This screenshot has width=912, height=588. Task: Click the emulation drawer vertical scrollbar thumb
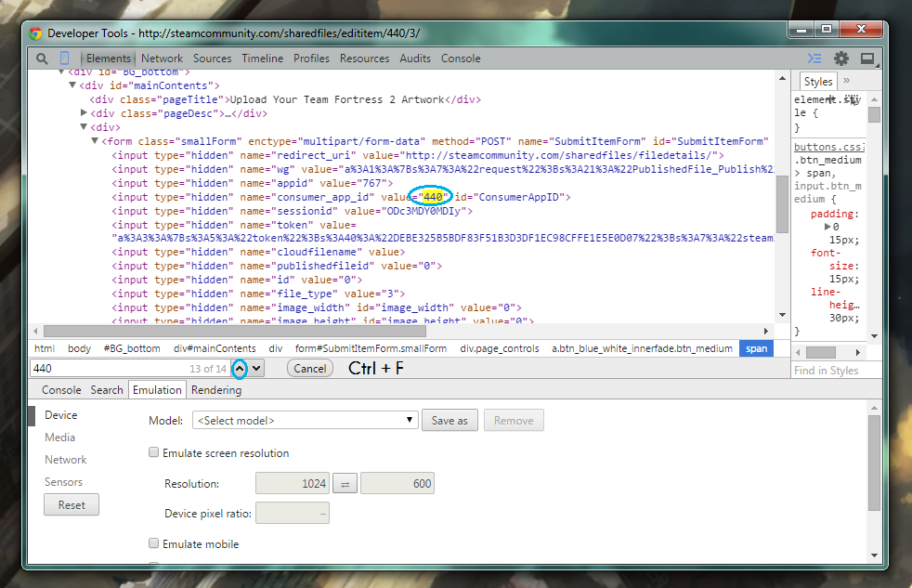(874, 463)
